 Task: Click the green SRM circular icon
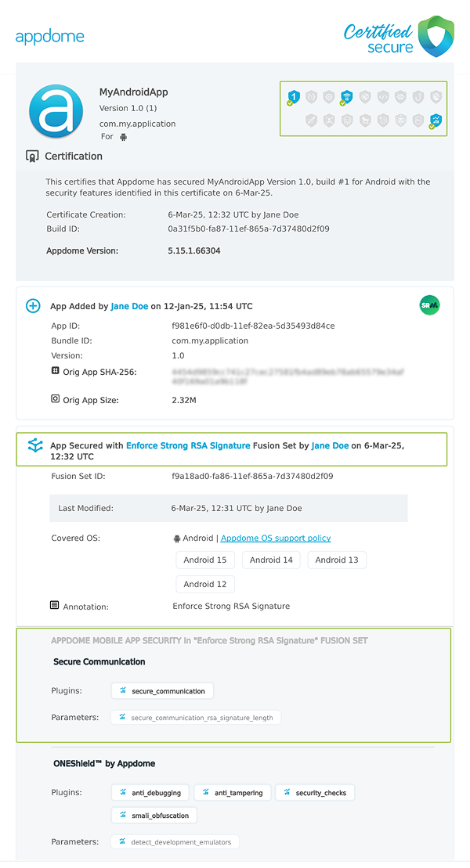click(429, 305)
